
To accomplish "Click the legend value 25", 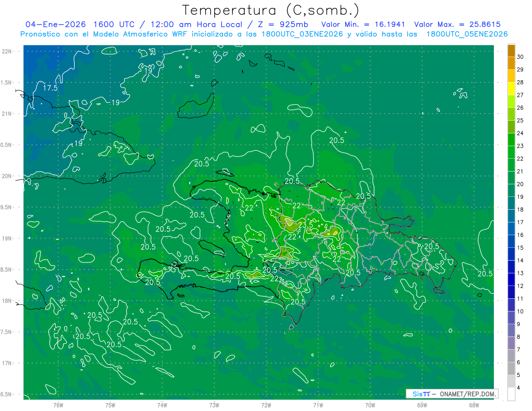I will click(520, 121).
